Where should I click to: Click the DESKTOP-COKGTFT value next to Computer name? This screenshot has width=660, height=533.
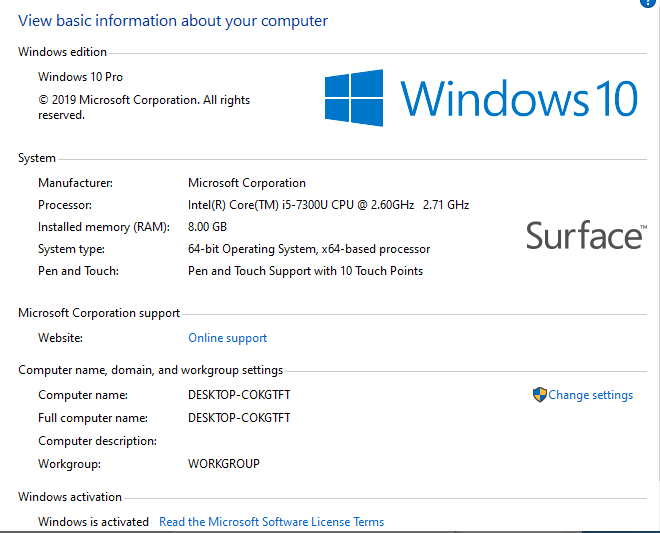click(239, 395)
